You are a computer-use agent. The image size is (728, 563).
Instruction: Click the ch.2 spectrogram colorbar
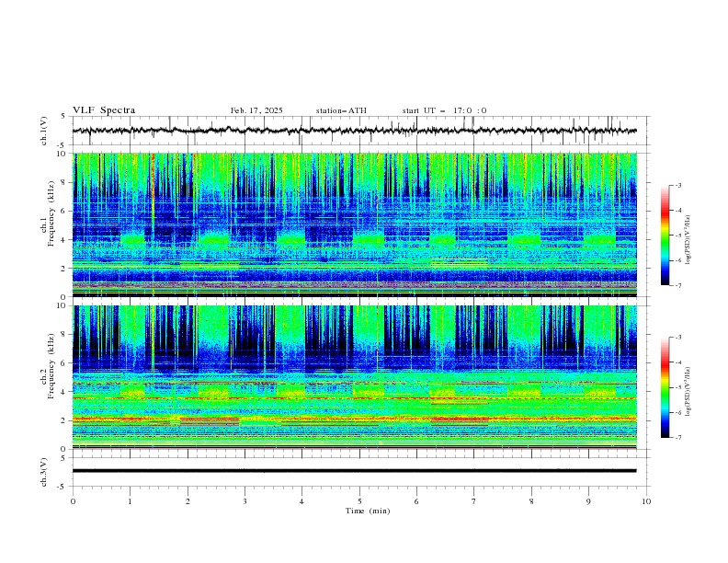point(665,387)
